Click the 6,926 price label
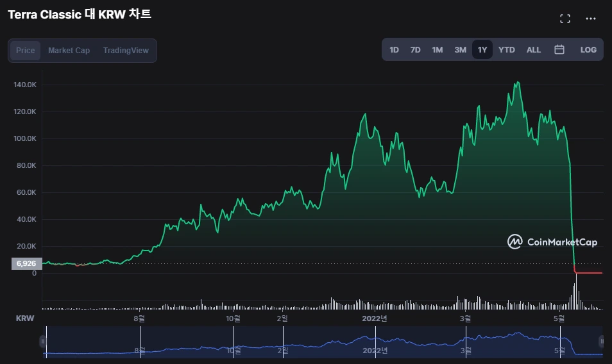The image size is (612, 364). click(x=26, y=263)
